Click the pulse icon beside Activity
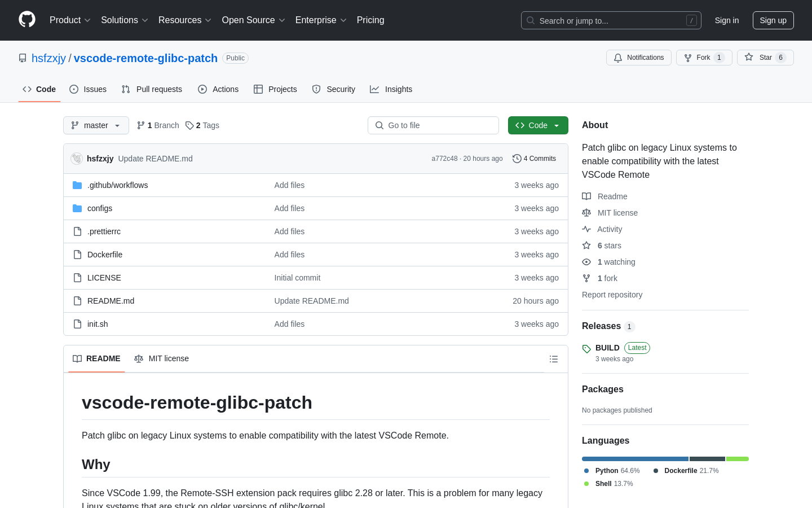 (586, 229)
